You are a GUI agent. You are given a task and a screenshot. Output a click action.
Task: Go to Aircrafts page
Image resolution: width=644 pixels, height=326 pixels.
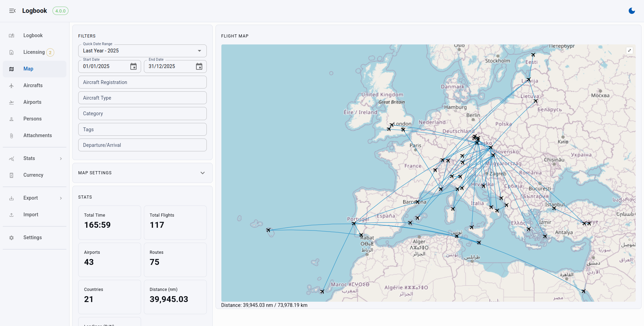pos(34,85)
